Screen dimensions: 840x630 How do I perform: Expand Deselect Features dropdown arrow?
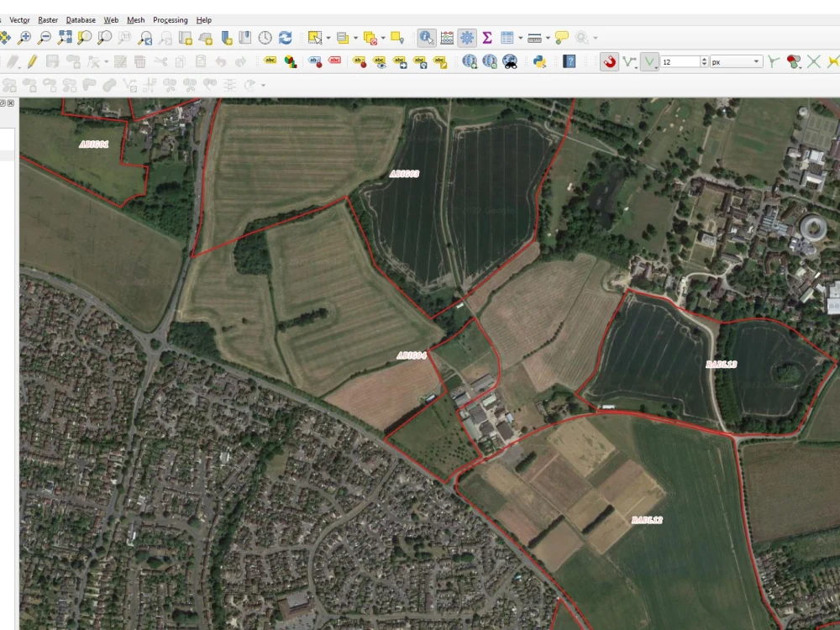click(383, 38)
